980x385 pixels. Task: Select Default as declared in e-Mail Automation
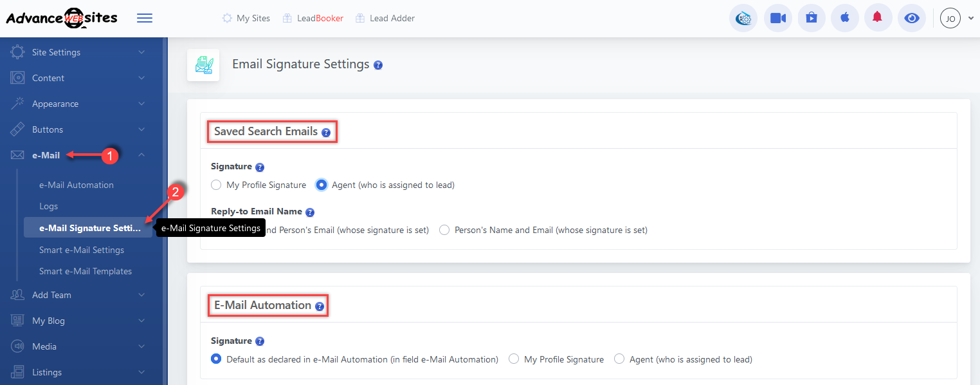tap(216, 359)
